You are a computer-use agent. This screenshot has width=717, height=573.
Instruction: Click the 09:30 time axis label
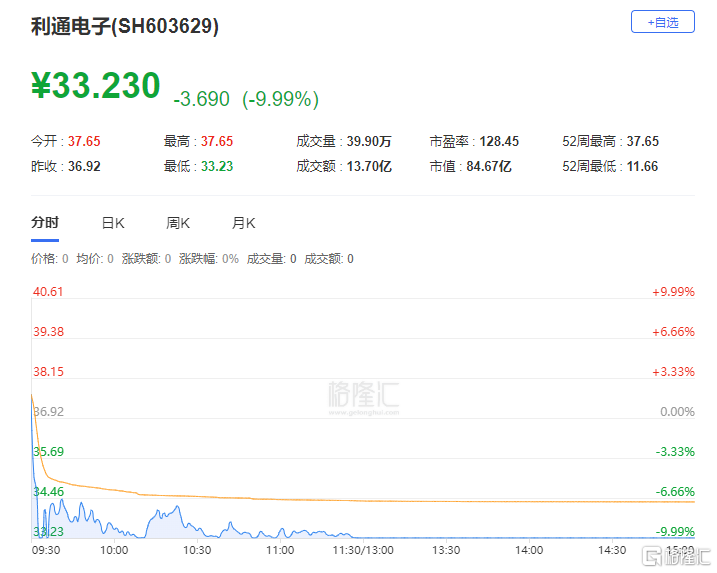(x=46, y=550)
